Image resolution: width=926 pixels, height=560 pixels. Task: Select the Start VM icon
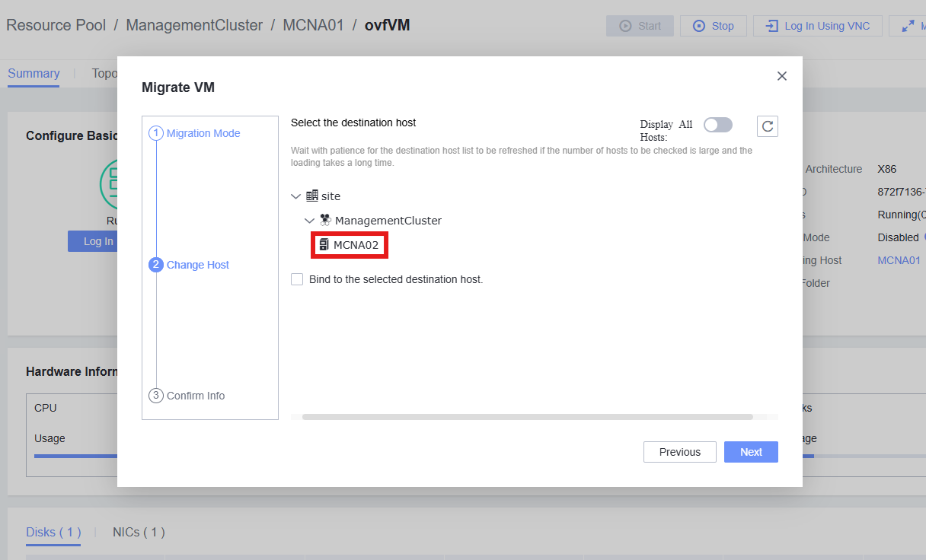[625, 25]
